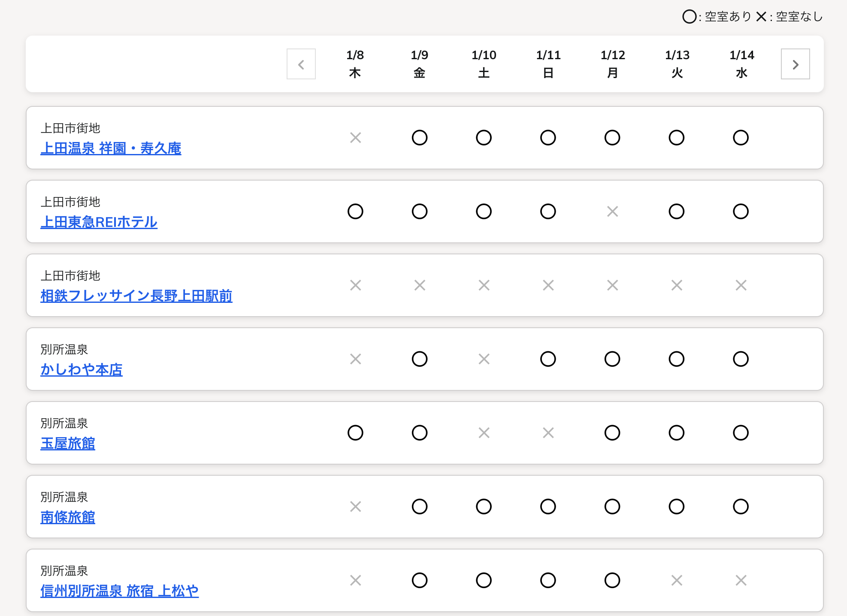
Task: Select 1/10 availability circle for 南條旅館
Action: pyautogui.click(x=484, y=507)
